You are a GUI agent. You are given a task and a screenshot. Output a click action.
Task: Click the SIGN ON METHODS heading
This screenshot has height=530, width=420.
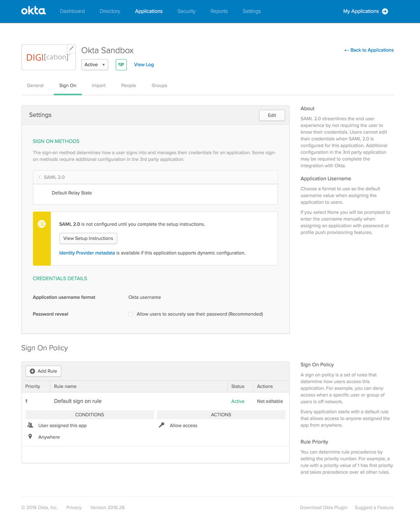pos(56,141)
